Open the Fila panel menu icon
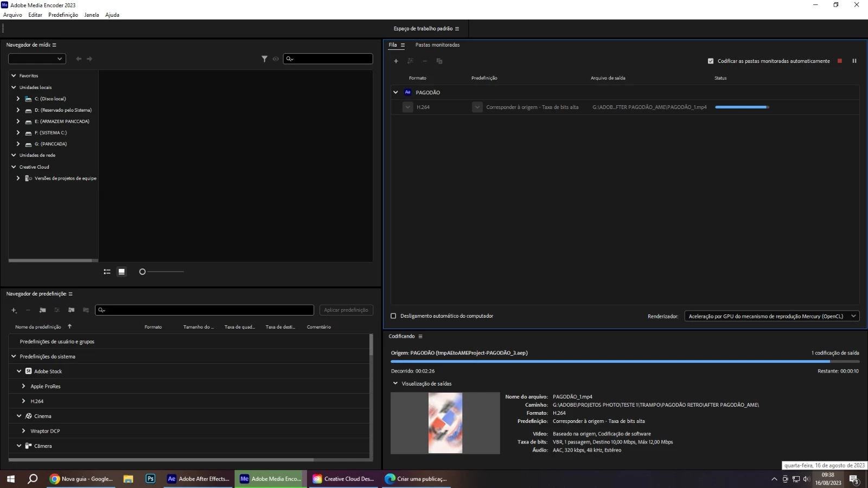 point(403,45)
